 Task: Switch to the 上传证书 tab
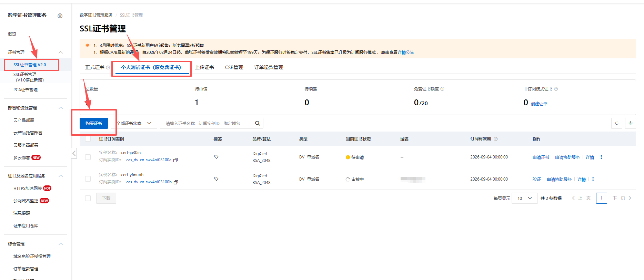pos(204,67)
